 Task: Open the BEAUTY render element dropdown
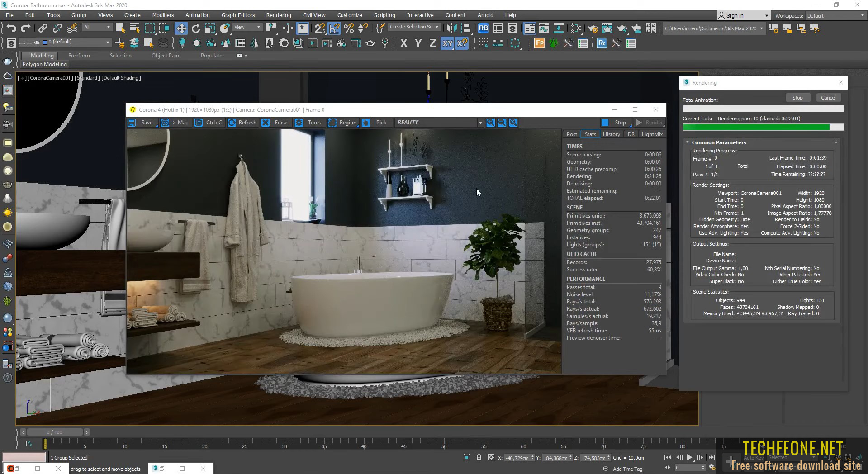click(x=480, y=123)
